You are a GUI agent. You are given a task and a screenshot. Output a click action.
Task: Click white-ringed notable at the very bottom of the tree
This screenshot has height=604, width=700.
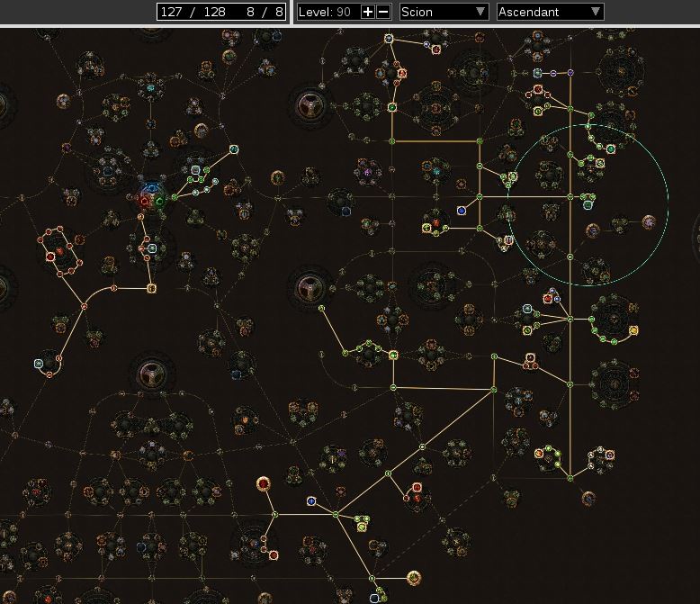pos(374,598)
